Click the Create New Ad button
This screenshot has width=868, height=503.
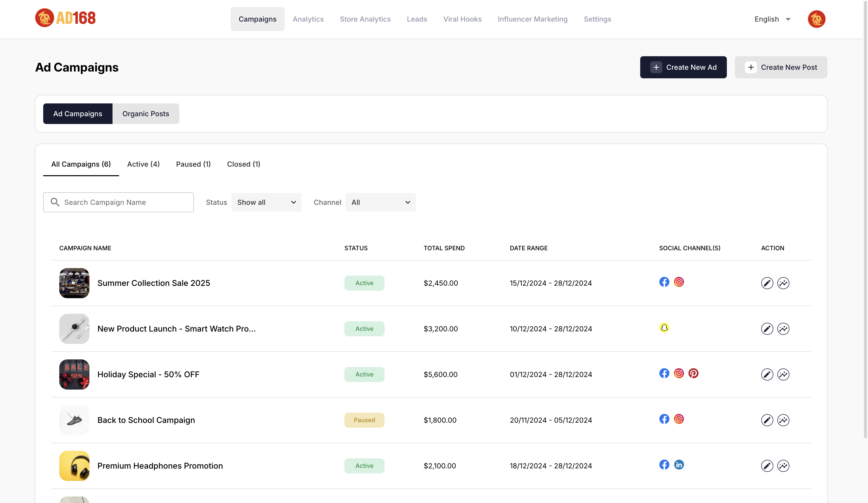[683, 67]
